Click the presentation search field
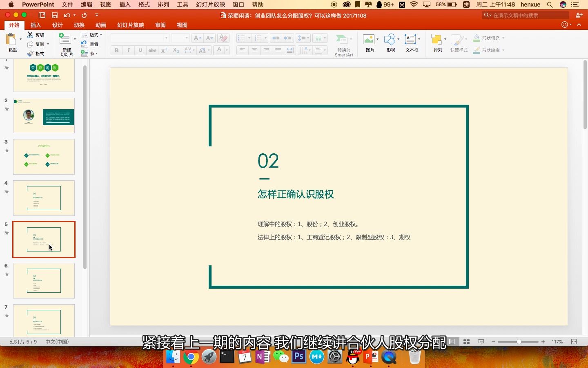Screen dimensions: 588x368 tap(526, 15)
